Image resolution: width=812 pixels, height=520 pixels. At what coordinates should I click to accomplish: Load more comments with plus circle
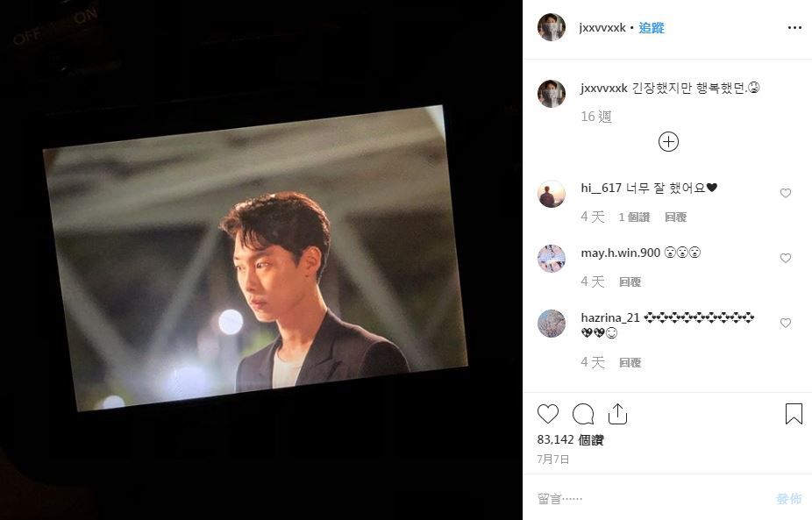tap(668, 141)
